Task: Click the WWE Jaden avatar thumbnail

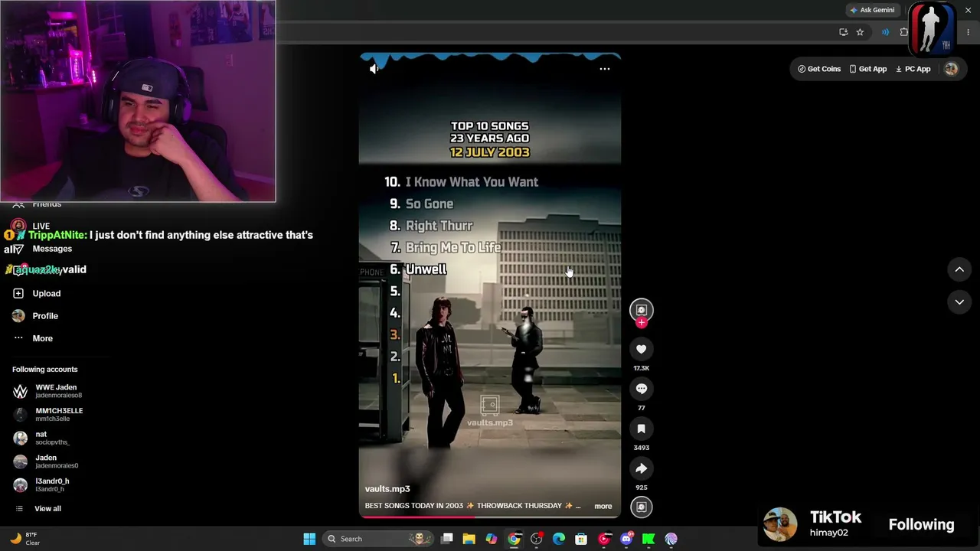Action: click(x=20, y=392)
